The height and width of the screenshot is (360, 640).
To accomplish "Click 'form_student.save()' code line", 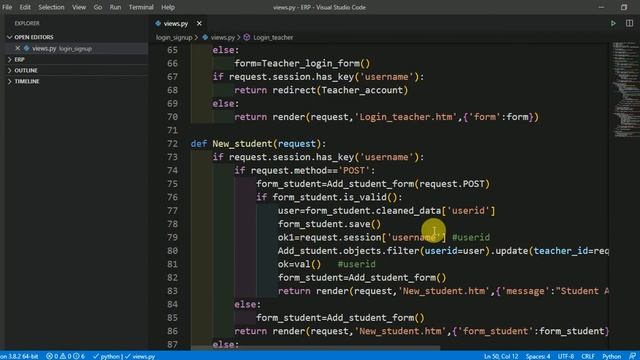I will (329, 224).
